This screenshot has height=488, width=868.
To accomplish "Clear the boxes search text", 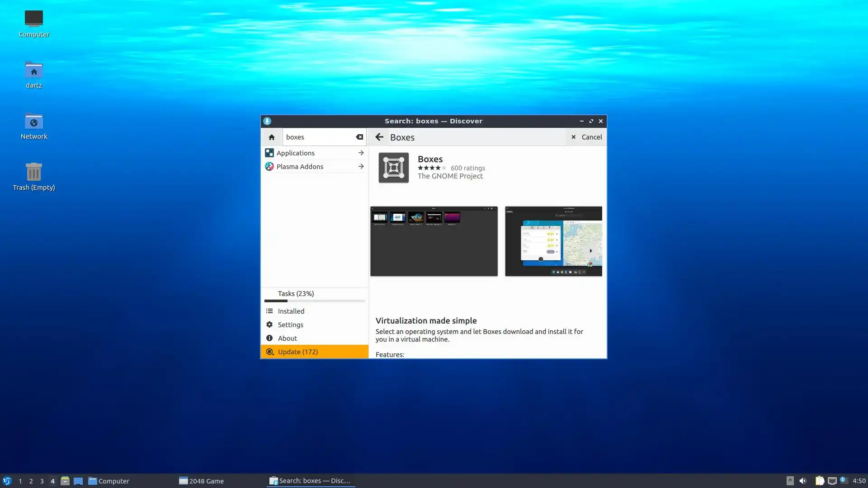I will [x=359, y=137].
